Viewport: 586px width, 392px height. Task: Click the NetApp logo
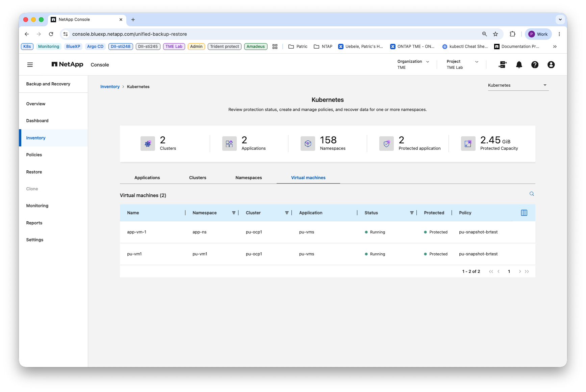[x=67, y=64]
